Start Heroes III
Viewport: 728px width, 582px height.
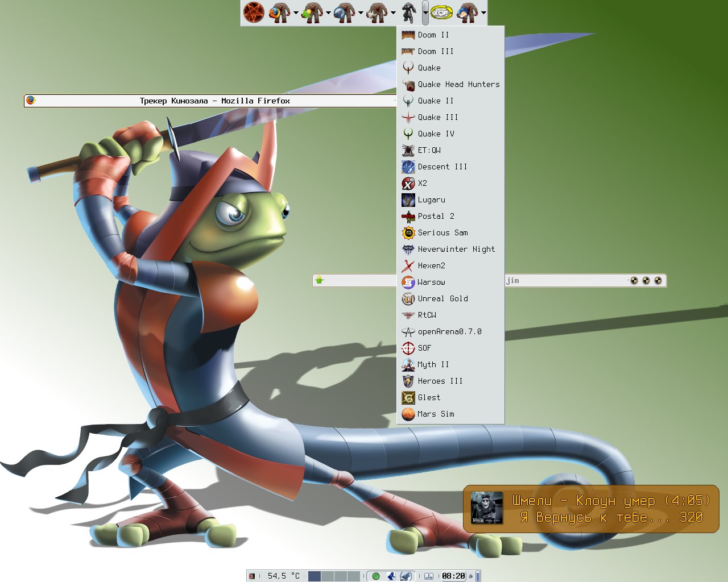pos(450,381)
